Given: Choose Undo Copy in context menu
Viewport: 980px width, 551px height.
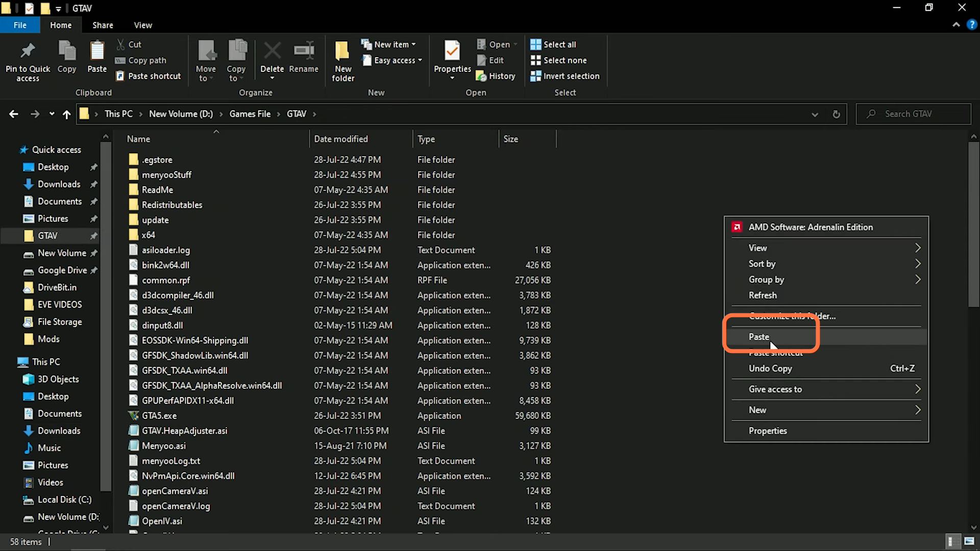Looking at the screenshot, I should [x=826, y=368].
